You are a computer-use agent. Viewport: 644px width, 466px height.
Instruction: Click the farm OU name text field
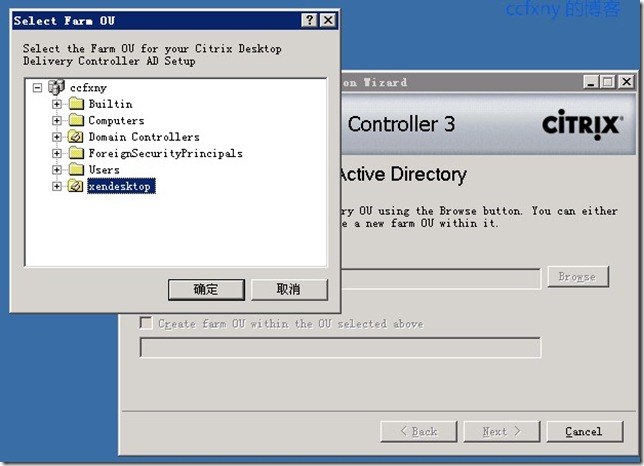tap(340, 348)
